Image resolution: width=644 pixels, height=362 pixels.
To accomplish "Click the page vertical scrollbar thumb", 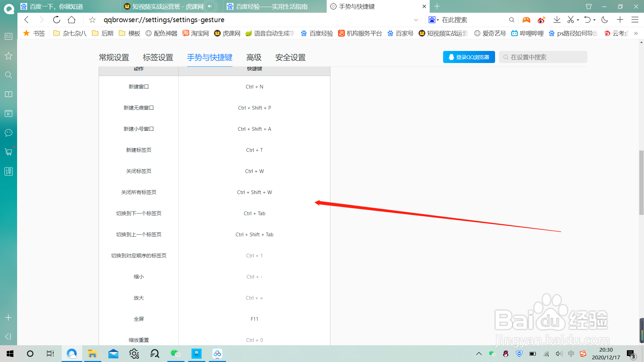I will point(641,183).
